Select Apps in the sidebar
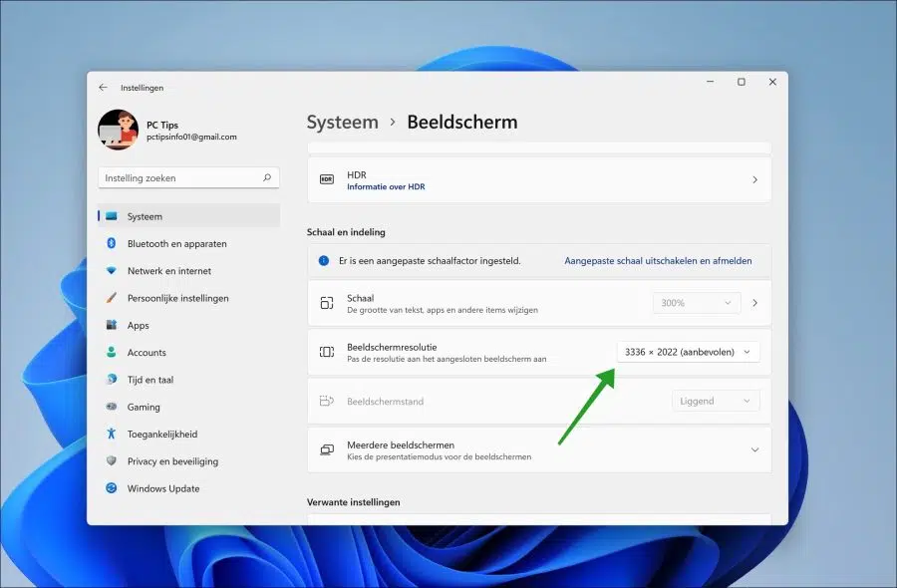 click(x=188, y=325)
